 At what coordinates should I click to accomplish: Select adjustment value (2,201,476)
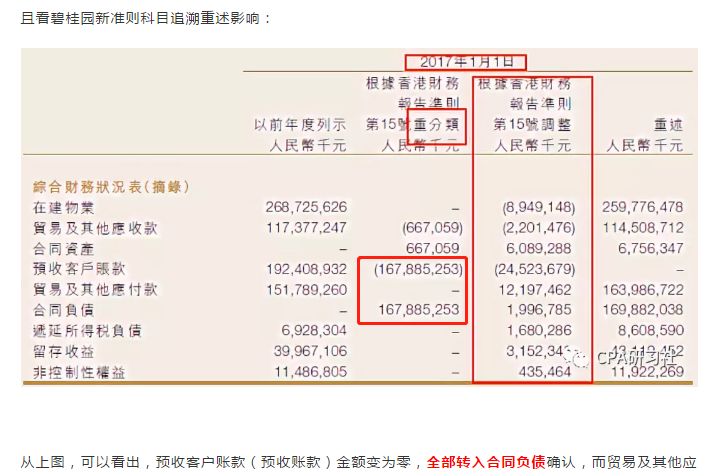tap(538, 228)
